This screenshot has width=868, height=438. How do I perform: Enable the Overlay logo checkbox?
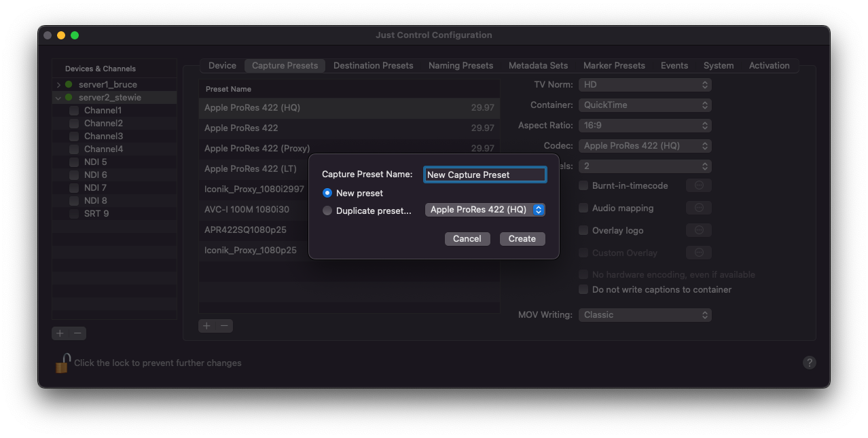[583, 230]
